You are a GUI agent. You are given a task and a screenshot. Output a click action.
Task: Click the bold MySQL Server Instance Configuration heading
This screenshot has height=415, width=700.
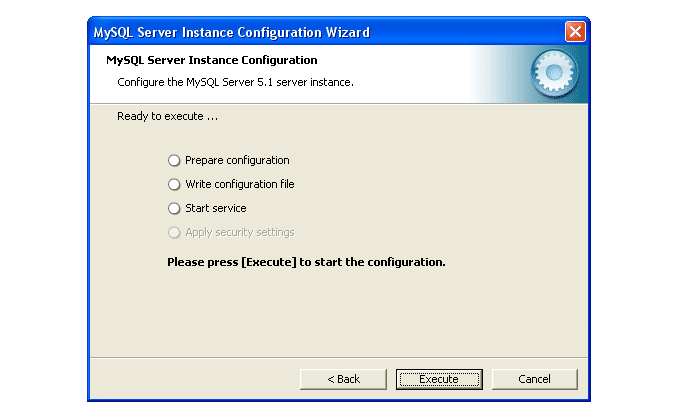click(211, 60)
